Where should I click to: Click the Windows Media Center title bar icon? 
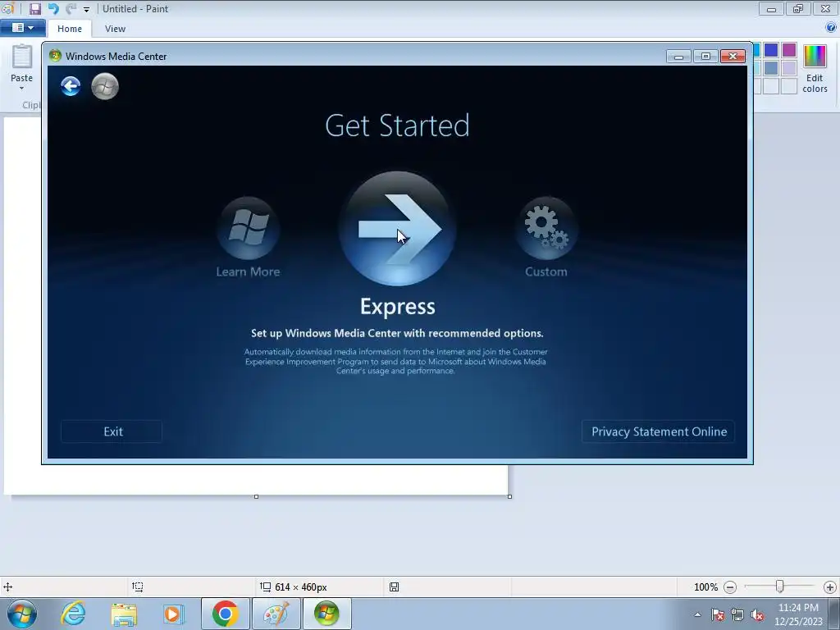(x=55, y=56)
